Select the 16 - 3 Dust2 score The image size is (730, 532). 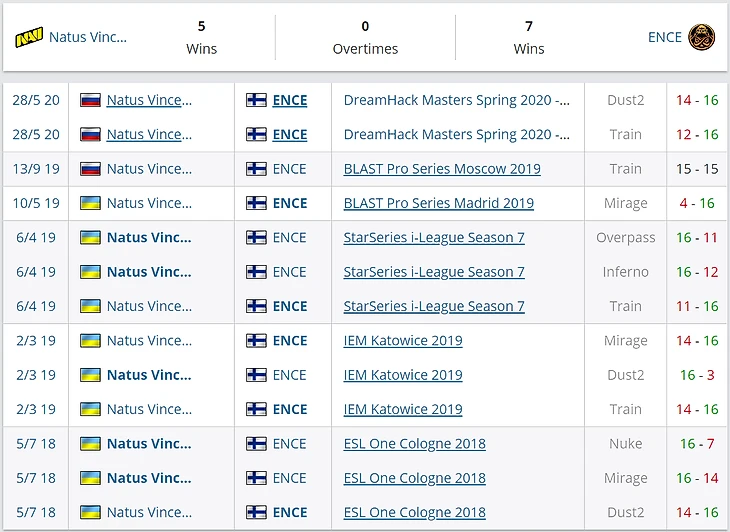(697, 375)
